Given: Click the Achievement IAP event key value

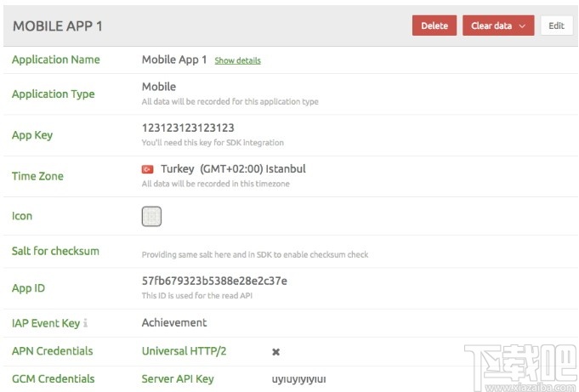Looking at the screenshot, I should coord(174,323).
